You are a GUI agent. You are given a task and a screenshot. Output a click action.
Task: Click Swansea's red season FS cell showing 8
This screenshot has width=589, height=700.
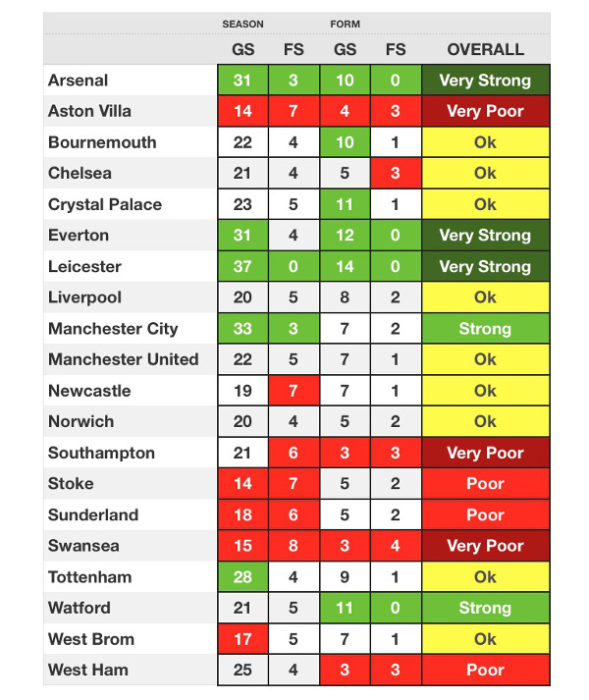pyautogui.click(x=294, y=546)
